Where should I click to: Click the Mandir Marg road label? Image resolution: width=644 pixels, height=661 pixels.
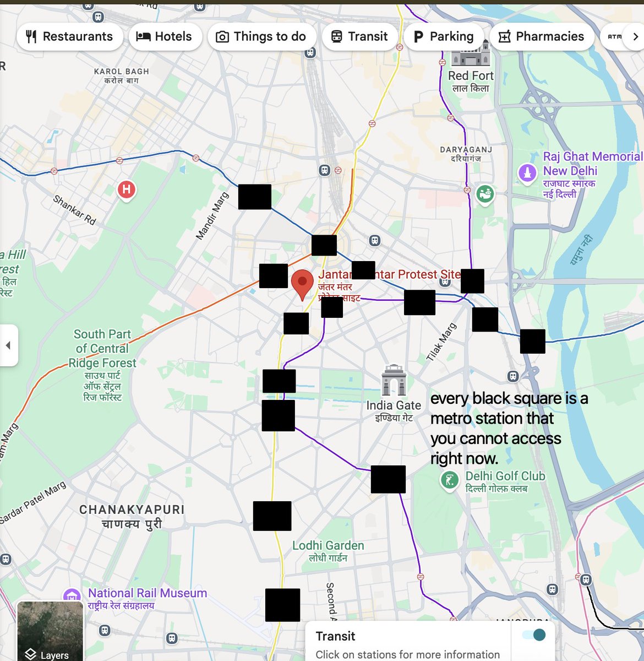(212, 216)
